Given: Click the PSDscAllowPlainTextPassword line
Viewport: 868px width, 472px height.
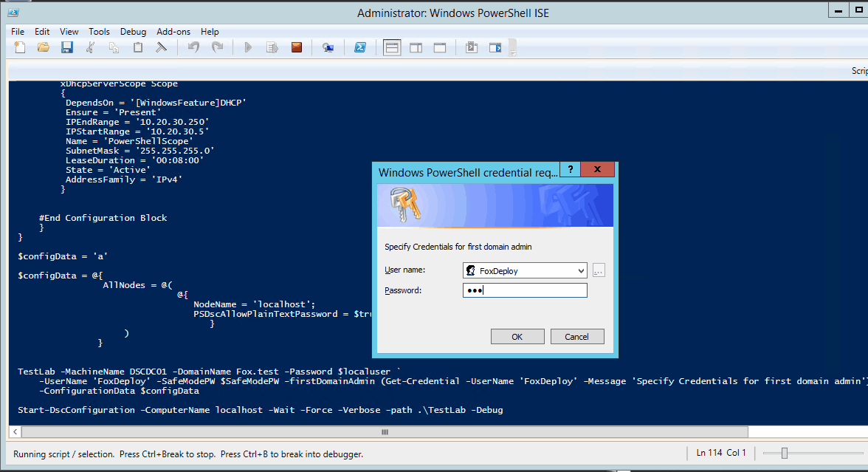Looking at the screenshot, I should point(282,313).
